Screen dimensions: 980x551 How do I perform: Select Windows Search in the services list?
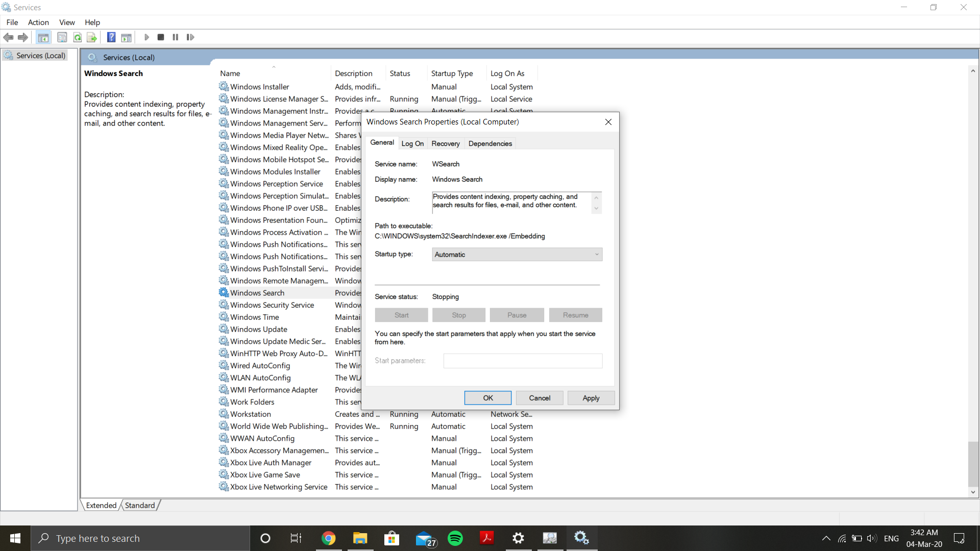point(257,293)
